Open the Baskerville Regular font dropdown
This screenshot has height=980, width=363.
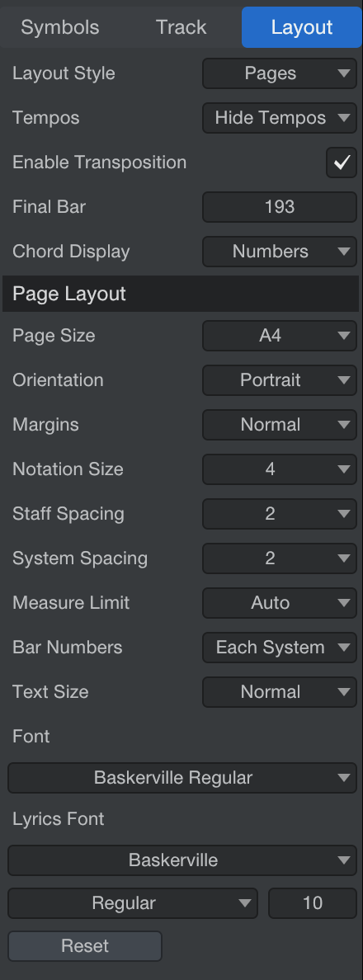pos(181,778)
